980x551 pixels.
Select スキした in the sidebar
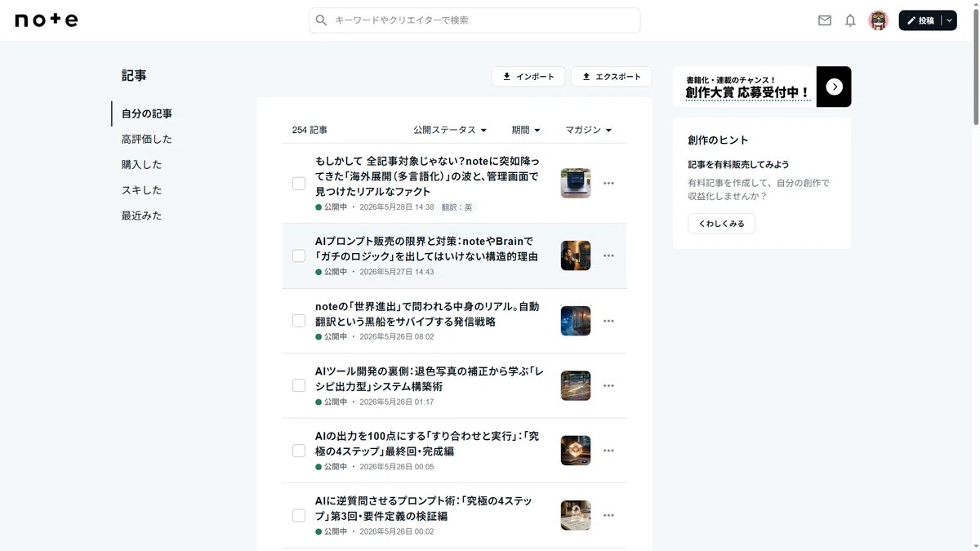[142, 190]
